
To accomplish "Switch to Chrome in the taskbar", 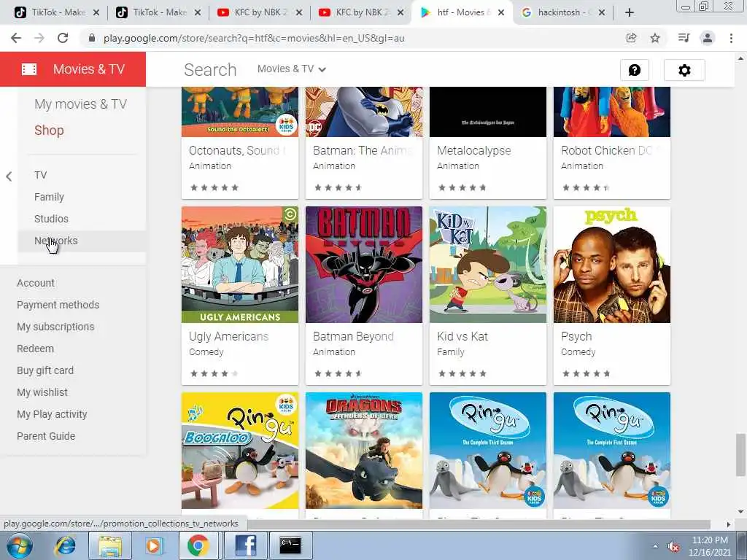I will tap(198, 545).
